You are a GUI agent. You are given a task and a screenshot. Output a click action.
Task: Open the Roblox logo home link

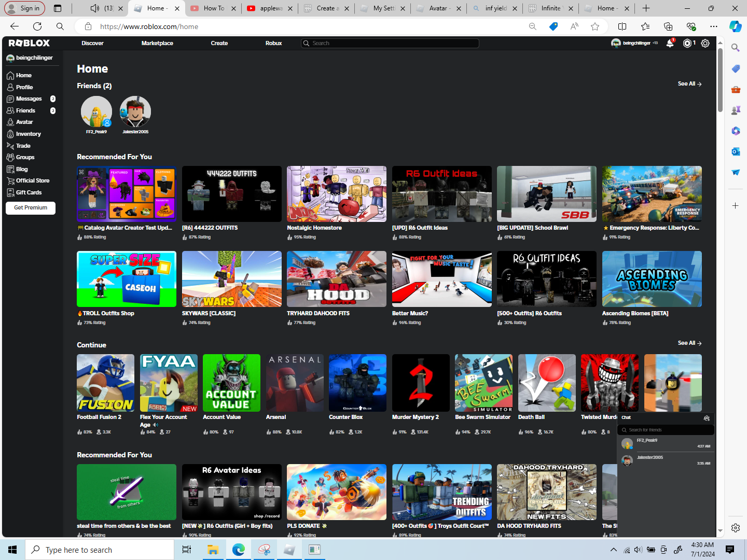29,43
